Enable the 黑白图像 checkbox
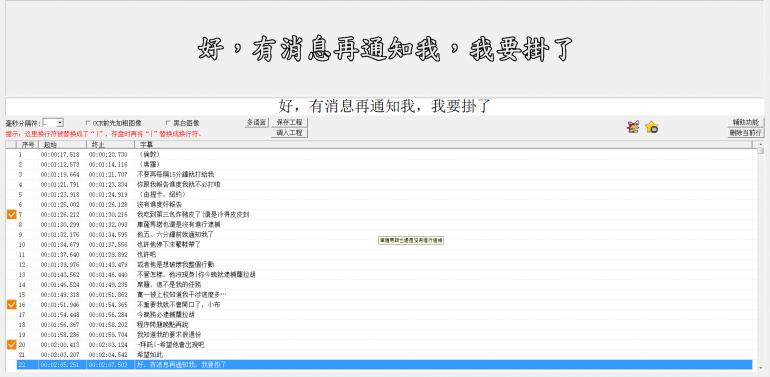This screenshot has width=770, height=377. pos(168,123)
